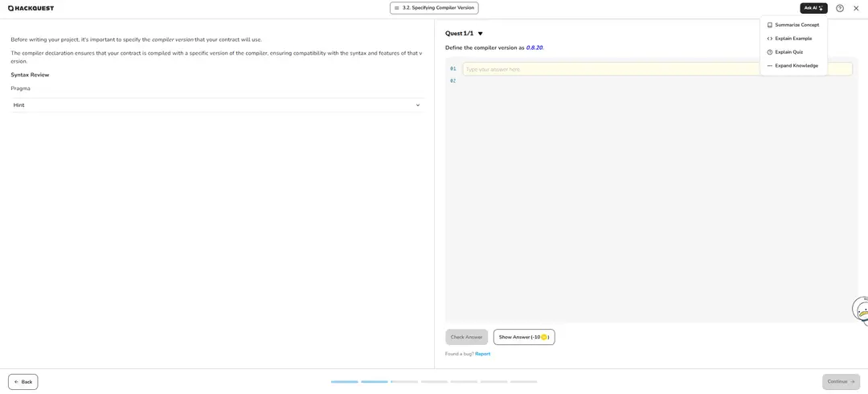
Task: Click the Report bug link
Action: point(482,354)
